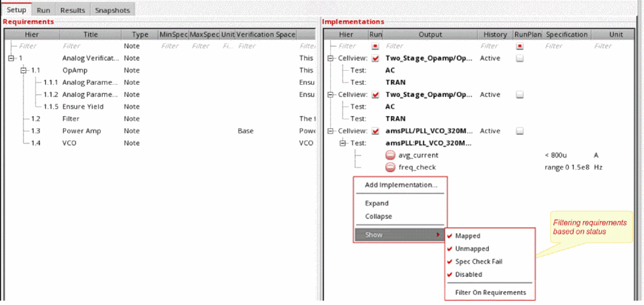Viewport: 644px width, 305px height.
Task: Switch to the Results tab
Action: pyautogui.click(x=72, y=11)
